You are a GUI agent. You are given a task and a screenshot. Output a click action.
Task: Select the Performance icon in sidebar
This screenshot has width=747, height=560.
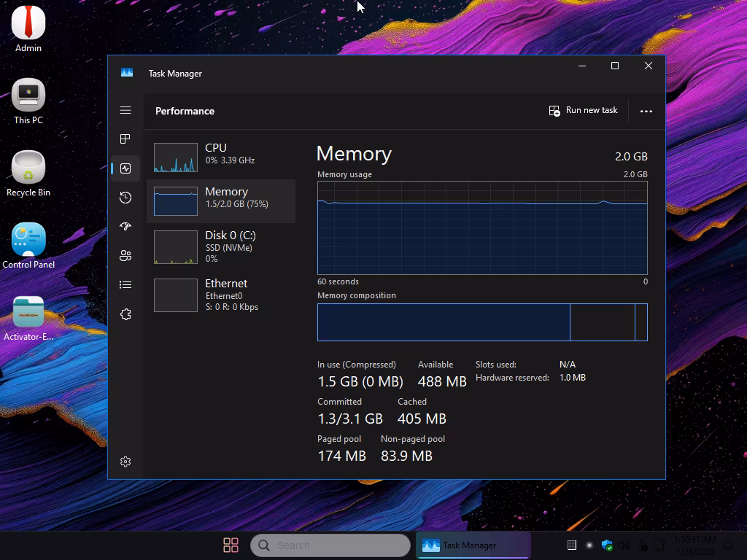pos(125,168)
